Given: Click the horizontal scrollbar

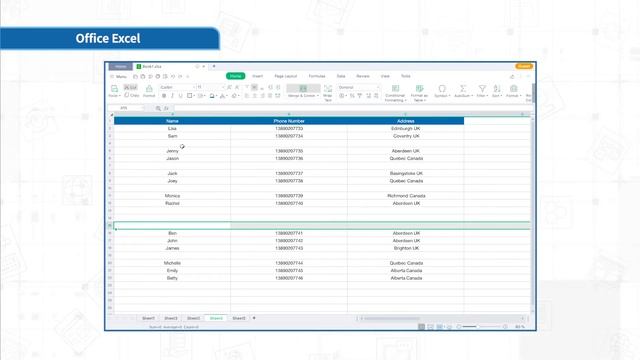Looking at the screenshot, I should click(392, 318).
